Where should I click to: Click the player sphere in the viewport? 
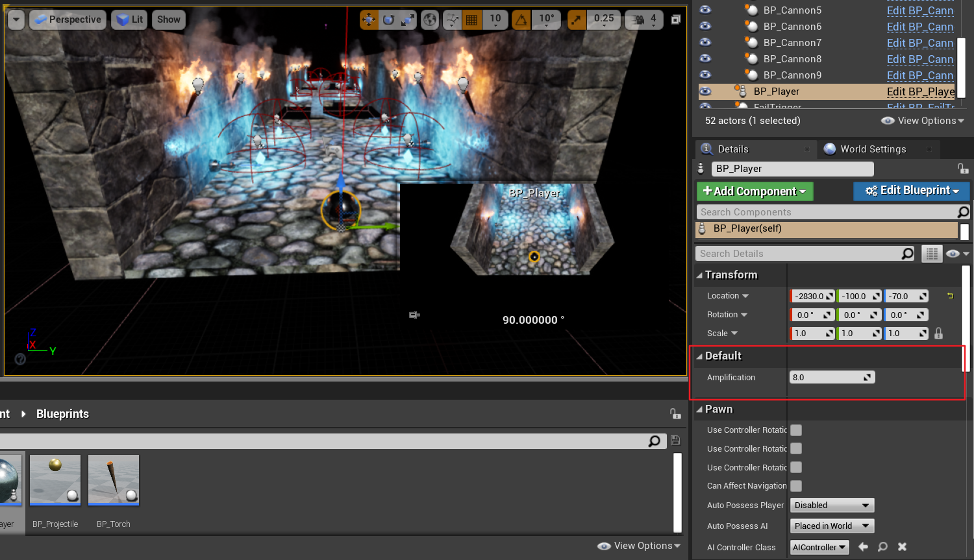pos(341,209)
